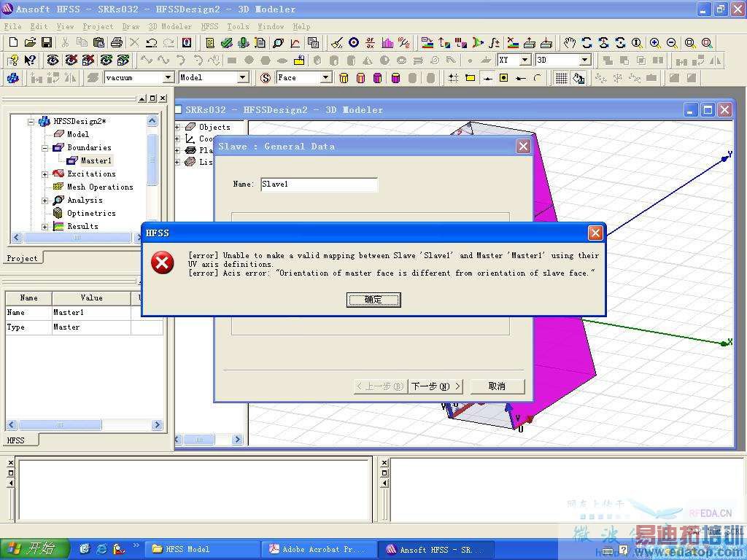Open the HFSS menu
Viewport: 747px width, 560px height.
209,27
